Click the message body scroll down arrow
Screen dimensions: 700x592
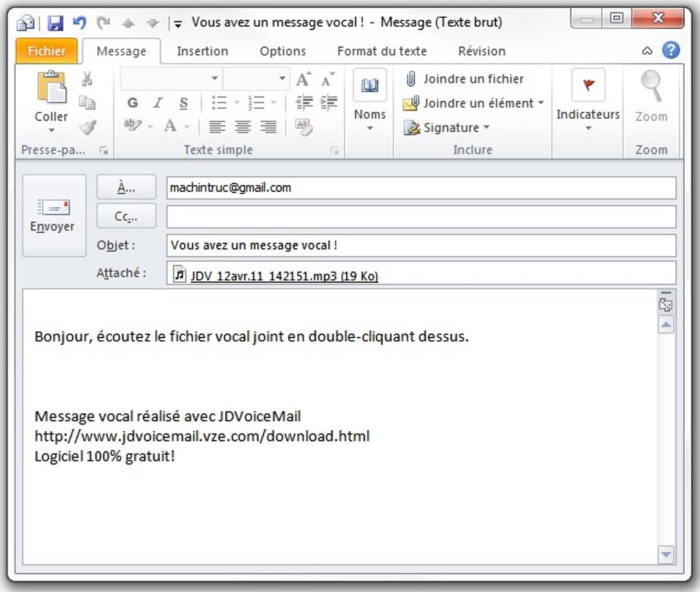pyautogui.click(x=666, y=554)
